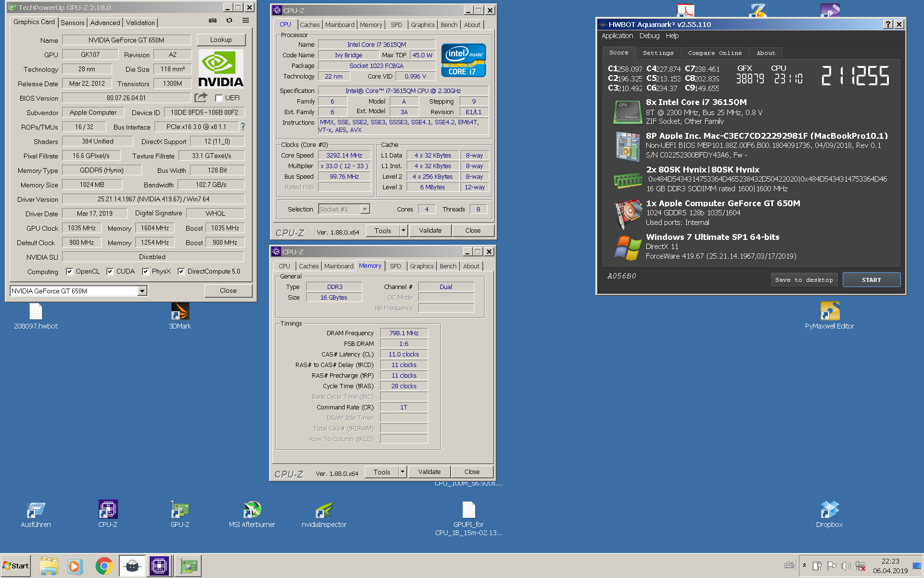Click the Windows Explorer taskbar icon
The height and width of the screenshot is (578, 924).
(x=49, y=566)
